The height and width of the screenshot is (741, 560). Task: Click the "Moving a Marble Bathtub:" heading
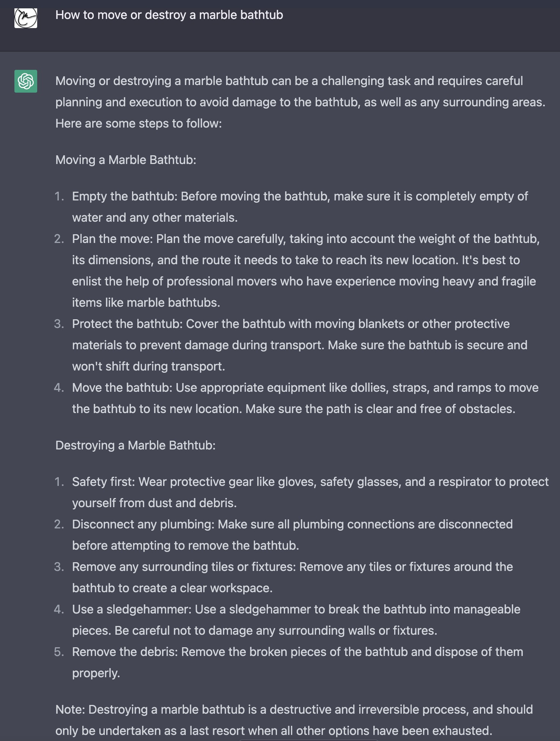coord(126,160)
